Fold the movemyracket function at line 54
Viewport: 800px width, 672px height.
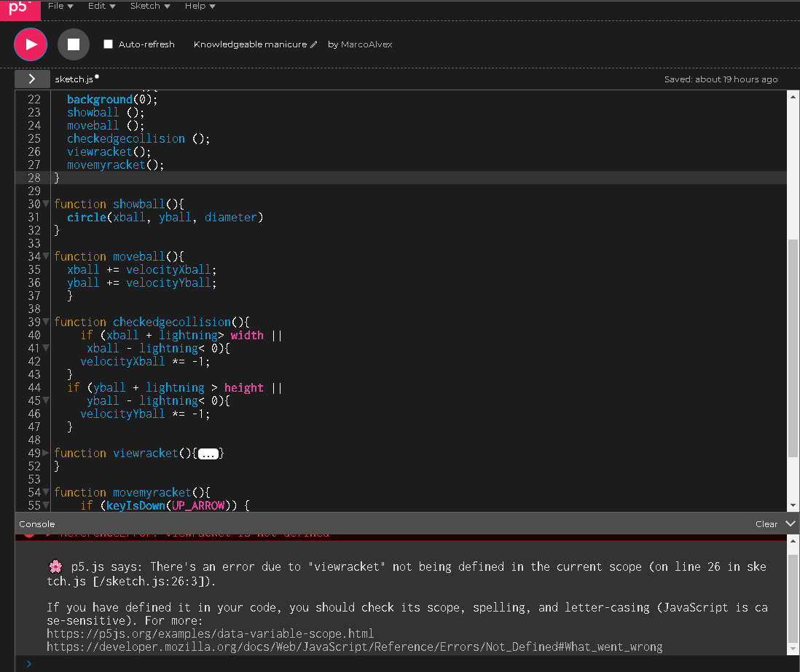(x=46, y=492)
